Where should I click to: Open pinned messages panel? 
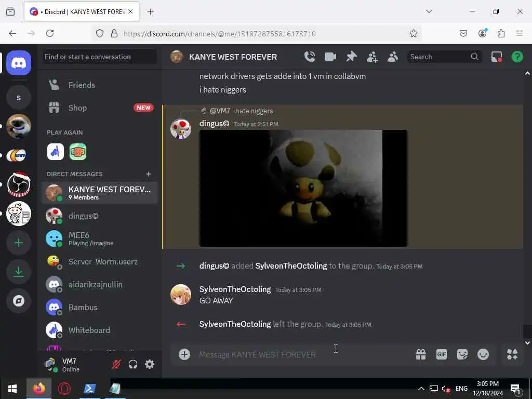click(x=351, y=57)
